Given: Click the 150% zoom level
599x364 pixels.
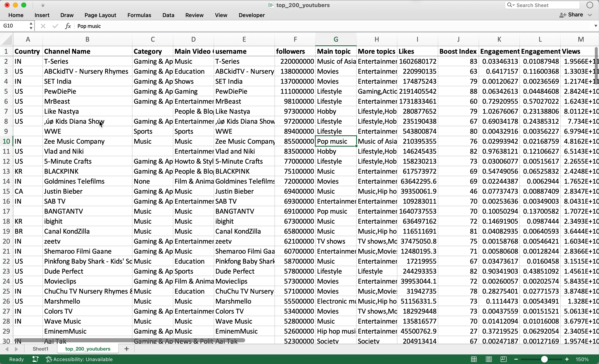Looking at the screenshot, I should [582, 359].
